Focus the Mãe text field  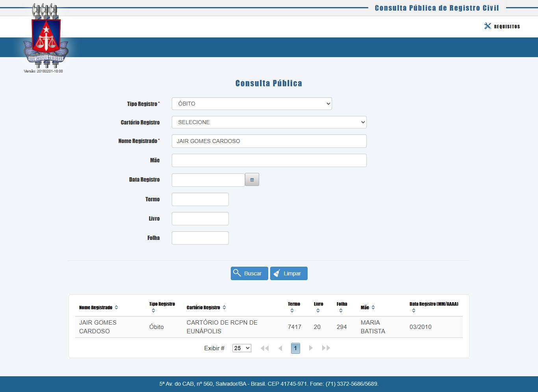(x=269, y=160)
